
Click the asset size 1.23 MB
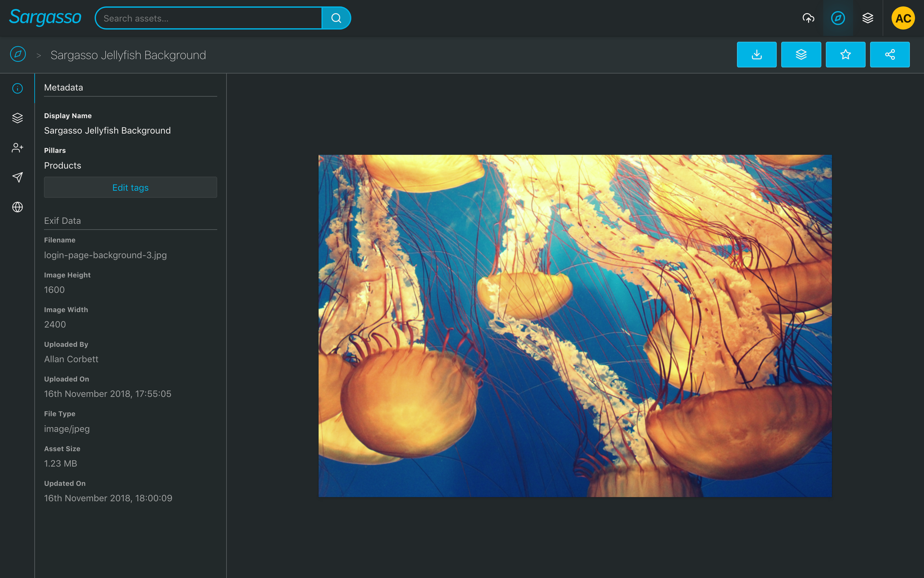[x=61, y=463]
